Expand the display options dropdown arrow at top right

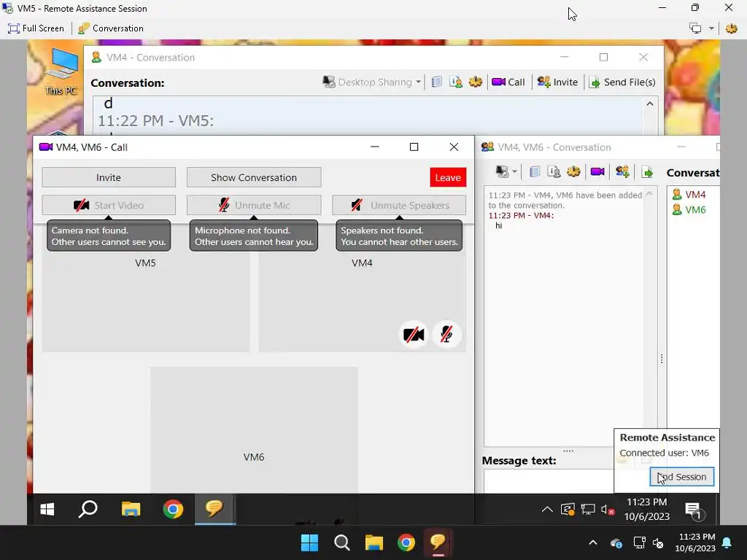[x=711, y=28]
